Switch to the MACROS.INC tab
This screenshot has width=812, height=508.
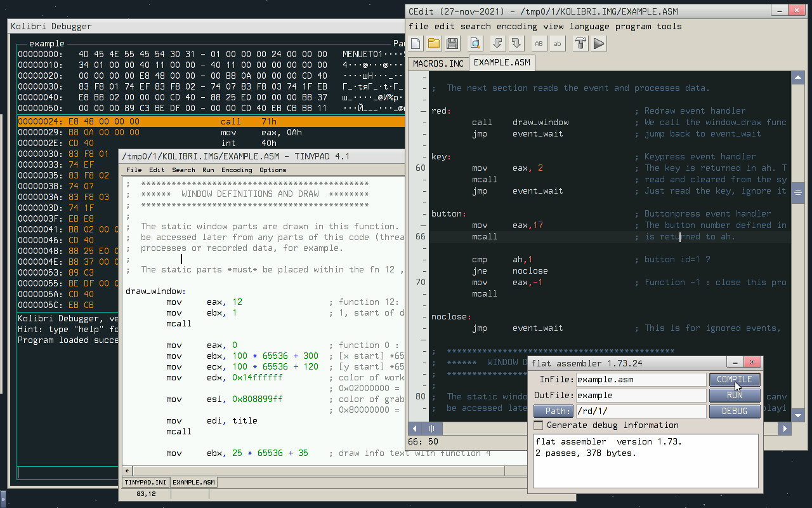[438, 63]
